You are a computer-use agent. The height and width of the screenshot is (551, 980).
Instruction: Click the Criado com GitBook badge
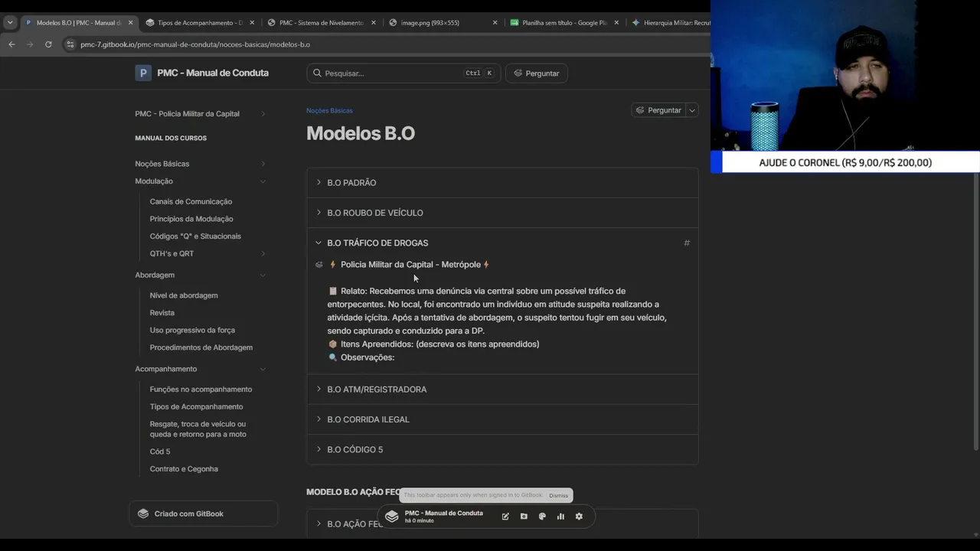tap(203, 514)
